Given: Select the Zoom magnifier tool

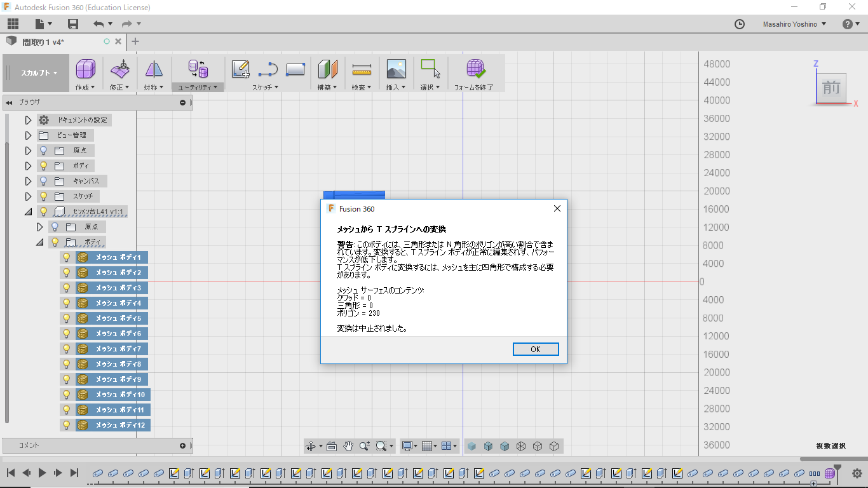Looking at the screenshot, I should point(365,446).
